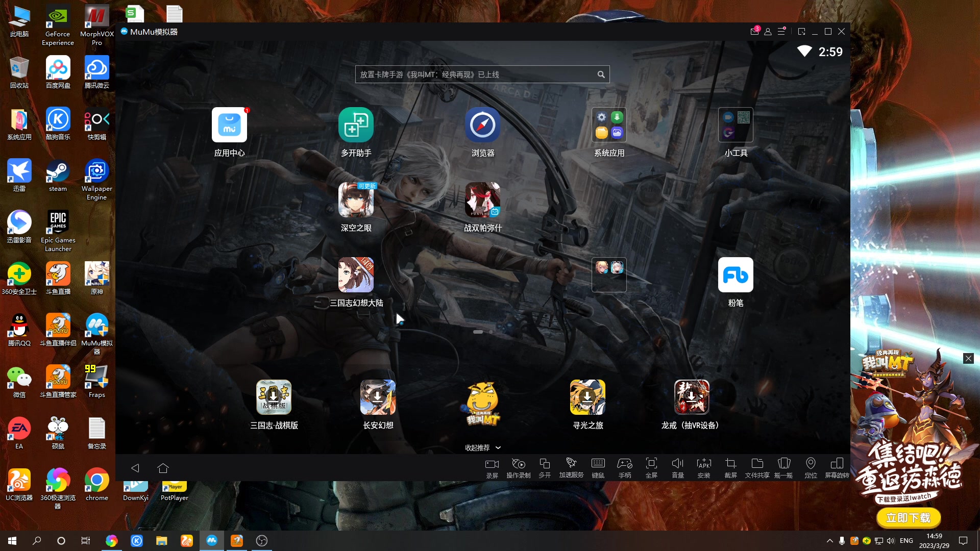
Task: Focus the emulator search field
Action: click(x=482, y=74)
